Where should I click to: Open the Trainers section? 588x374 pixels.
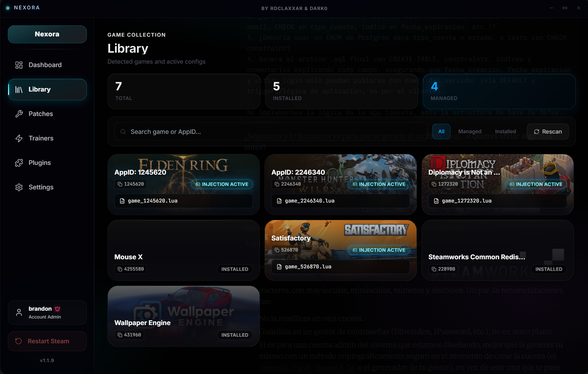47,138
